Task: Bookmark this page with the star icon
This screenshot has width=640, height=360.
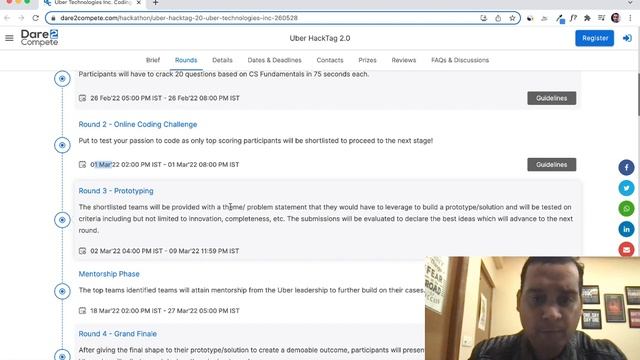Action: (x=512, y=18)
